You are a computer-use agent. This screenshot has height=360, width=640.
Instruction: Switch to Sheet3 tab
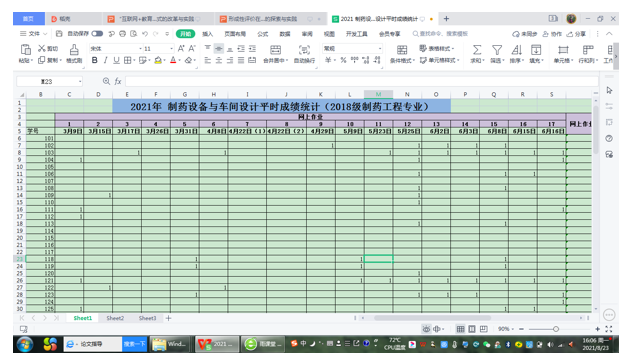[x=147, y=318]
